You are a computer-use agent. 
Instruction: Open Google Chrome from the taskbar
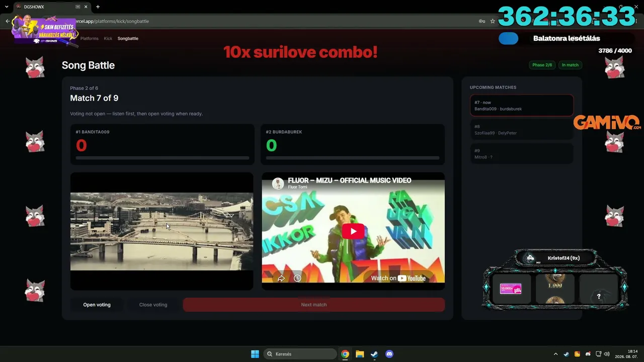pos(345,354)
